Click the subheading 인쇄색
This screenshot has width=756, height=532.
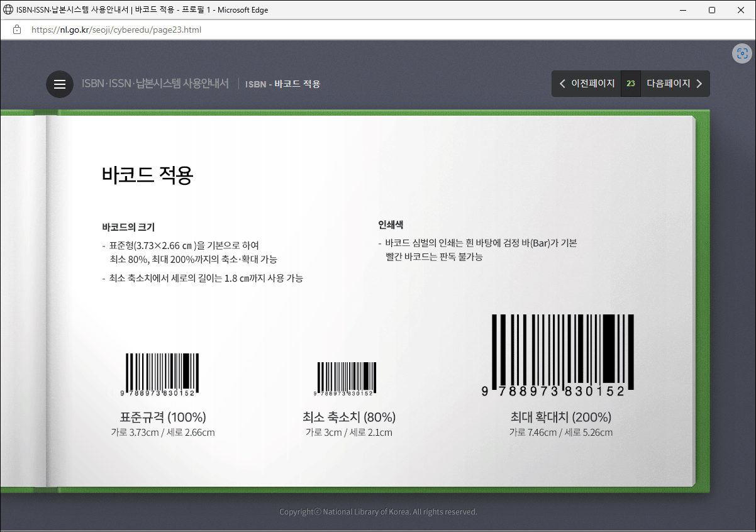point(391,224)
